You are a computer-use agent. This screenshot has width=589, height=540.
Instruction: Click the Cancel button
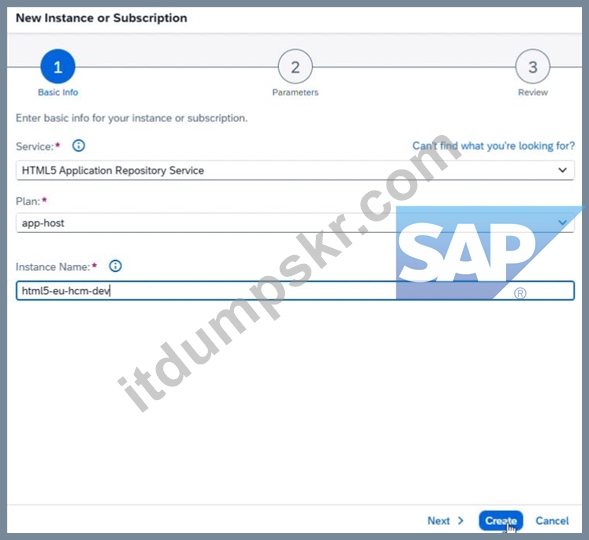552,520
